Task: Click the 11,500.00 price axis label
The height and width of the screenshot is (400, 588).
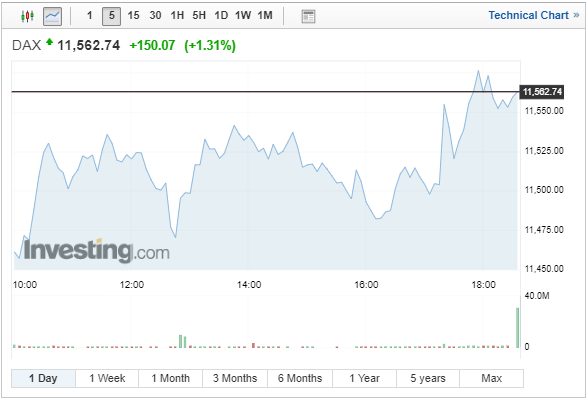Action: (x=544, y=190)
